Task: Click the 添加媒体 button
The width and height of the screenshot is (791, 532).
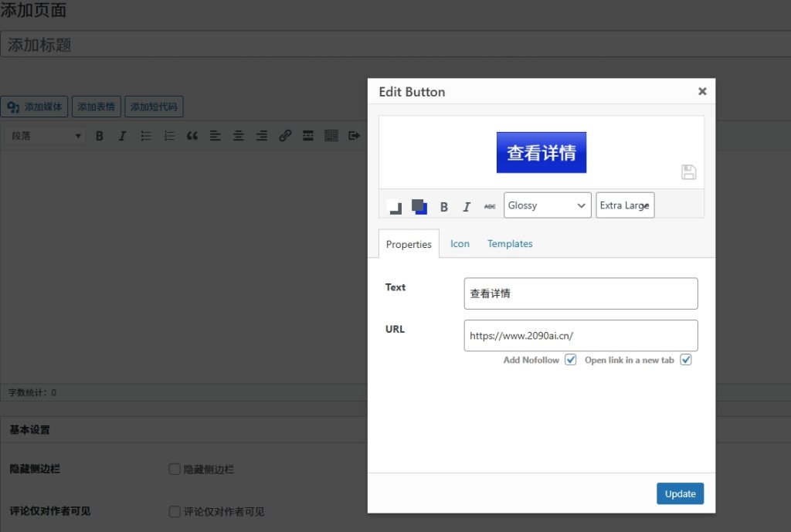Action: tap(36, 107)
